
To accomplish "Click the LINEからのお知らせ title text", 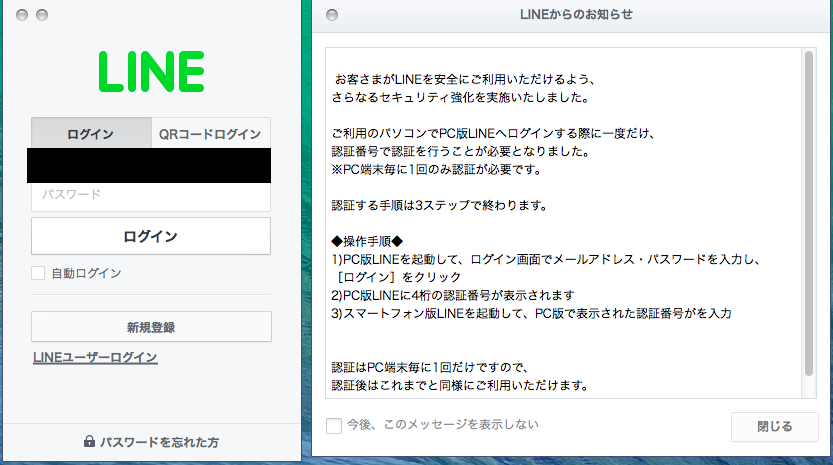I will pos(576,14).
